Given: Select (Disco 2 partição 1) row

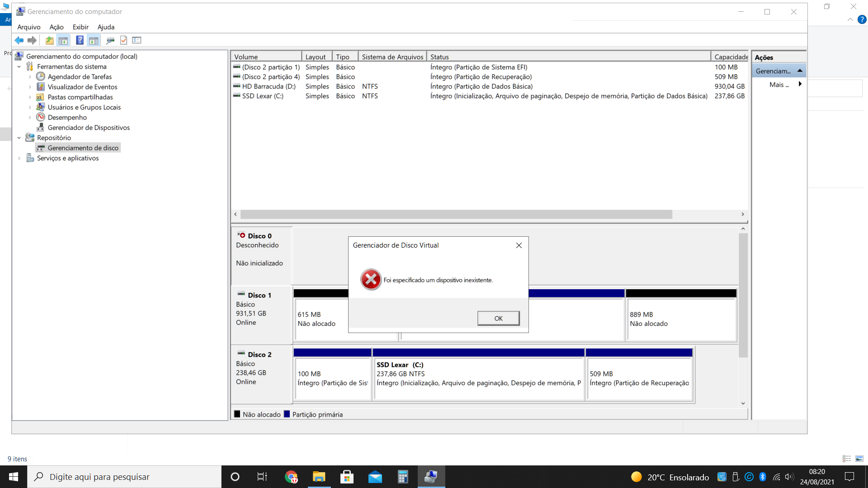Looking at the screenshot, I should pos(489,67).
